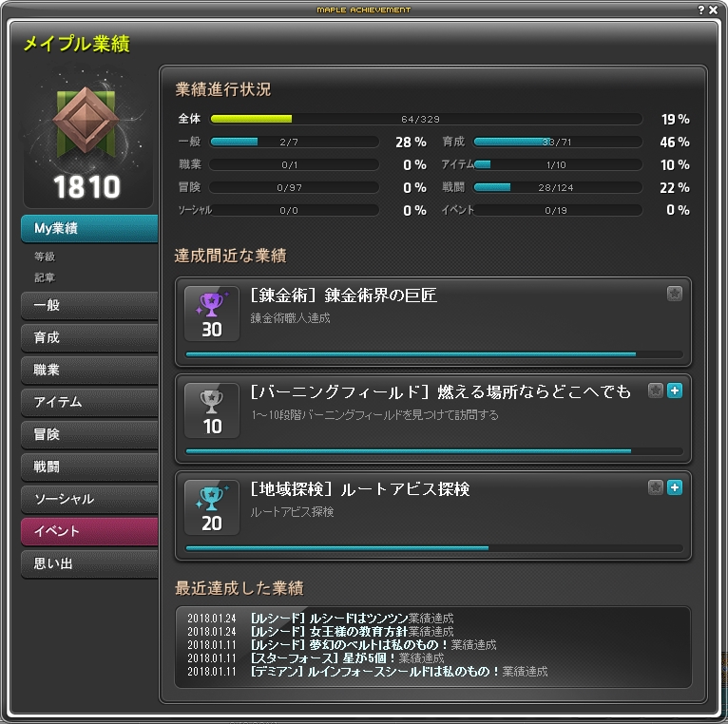728x724 pixels.
Task: Open the 思い出 category in sidebar
Action: pos(89,563)
